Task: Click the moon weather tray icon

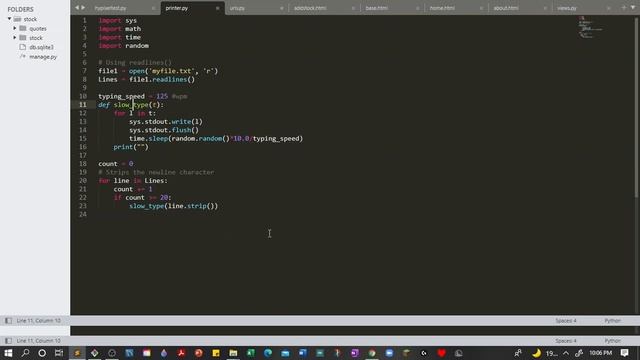Action: (536, 353)
